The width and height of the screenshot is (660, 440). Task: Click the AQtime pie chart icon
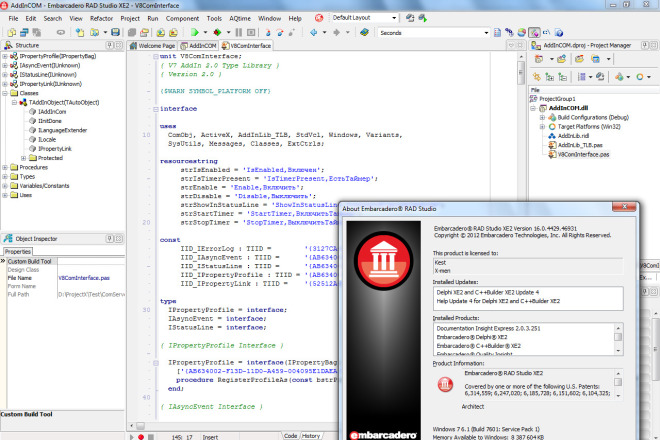point(522,32)
